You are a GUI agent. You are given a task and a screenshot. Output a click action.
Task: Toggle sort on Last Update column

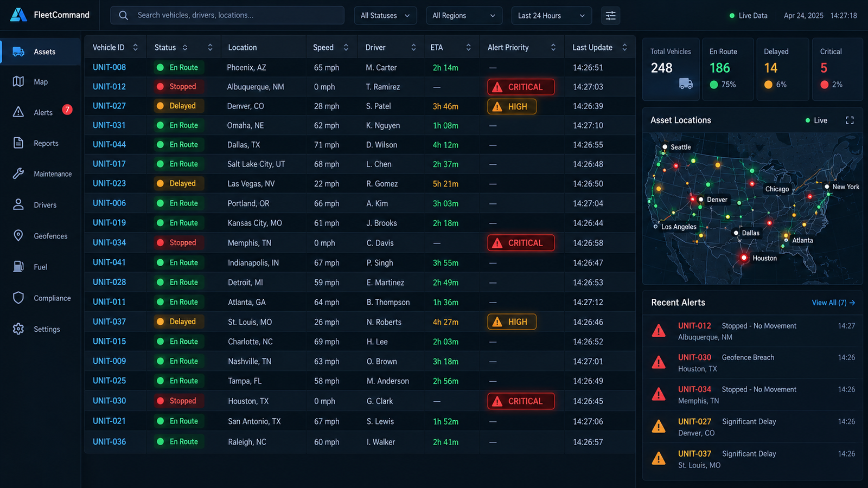point(624,48)
